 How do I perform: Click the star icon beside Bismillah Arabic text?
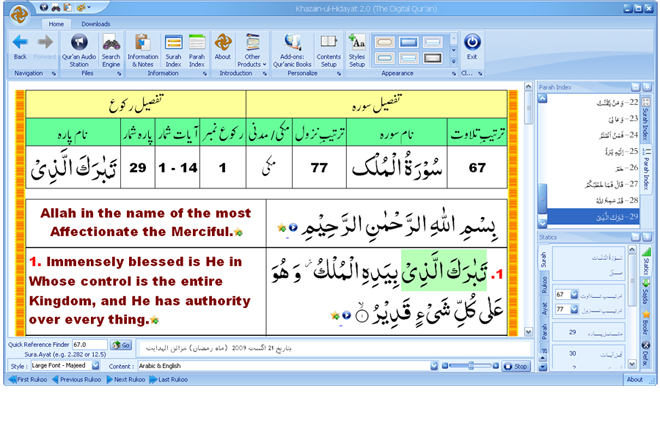(x=282, y=228)
